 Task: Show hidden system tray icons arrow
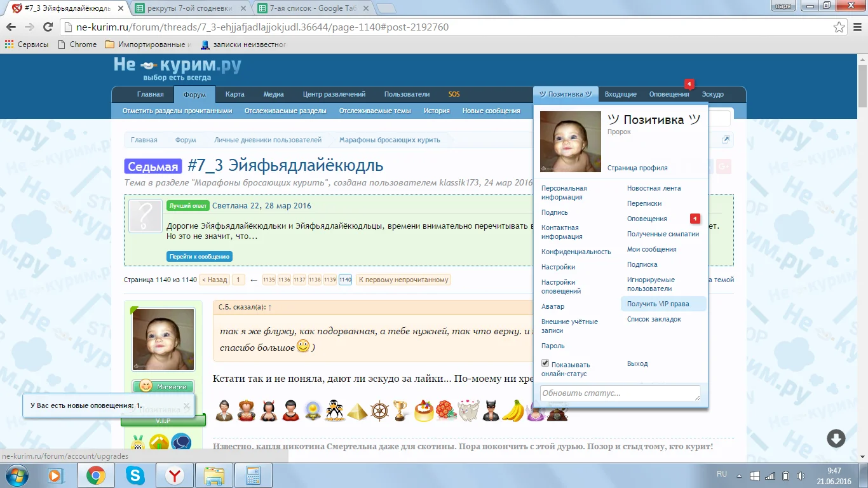pyautogui.click(x=739, y=475)
